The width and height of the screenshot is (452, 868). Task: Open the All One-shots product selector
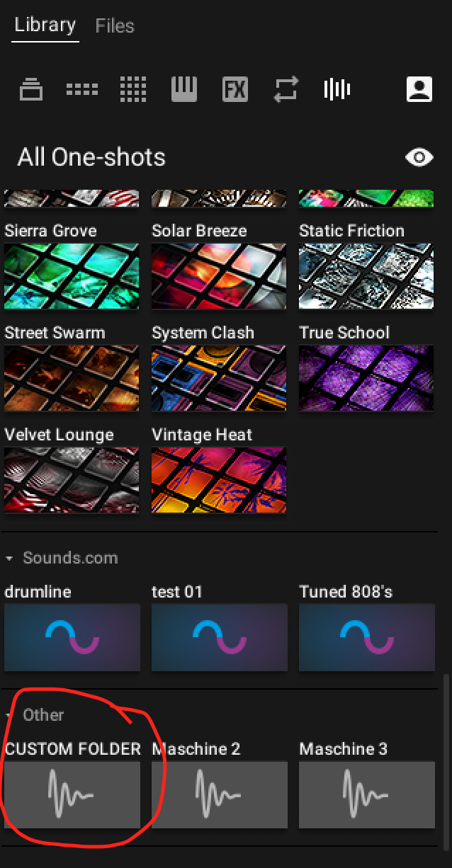coord(91,157)
